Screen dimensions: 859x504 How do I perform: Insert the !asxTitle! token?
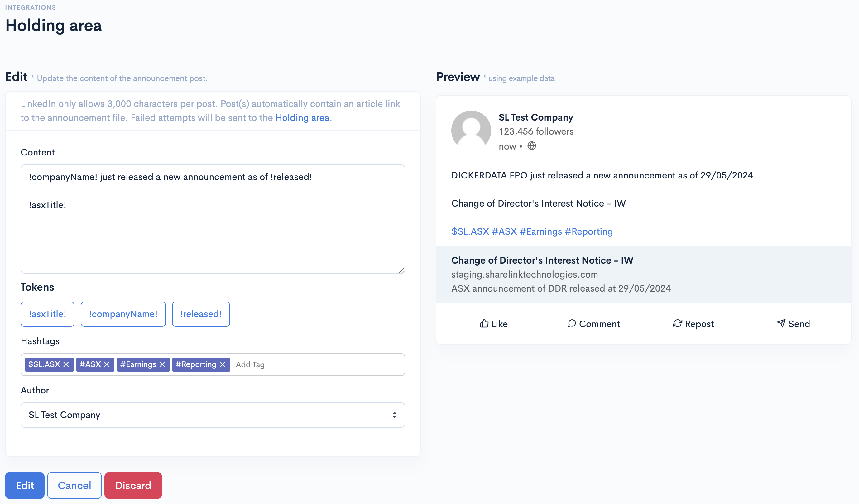pyautogui.click(x=47, y=314)
